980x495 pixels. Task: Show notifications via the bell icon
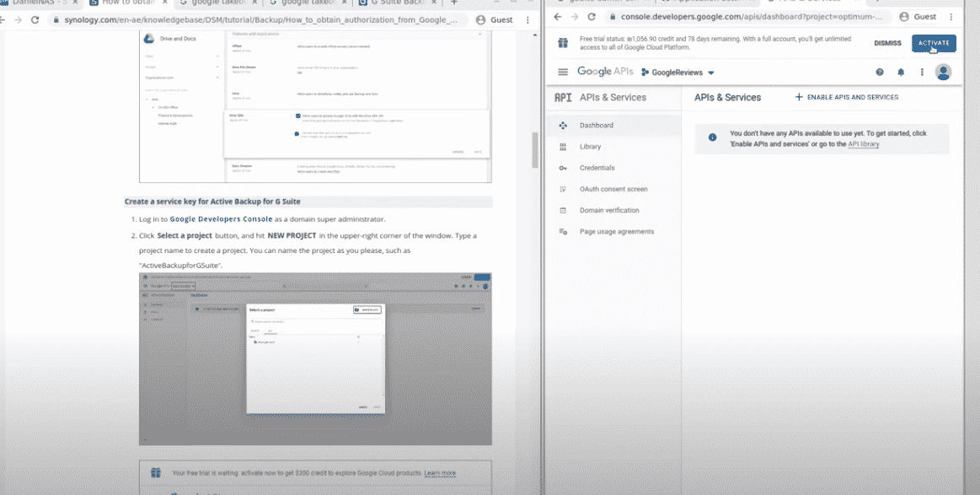point(901,72)
